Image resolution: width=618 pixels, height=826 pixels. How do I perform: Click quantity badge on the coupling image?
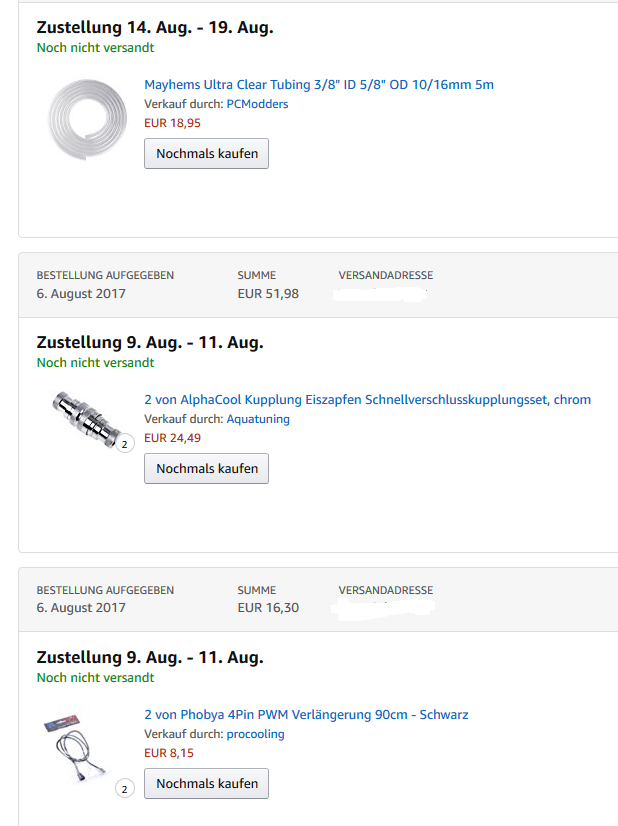pos(125,443)
